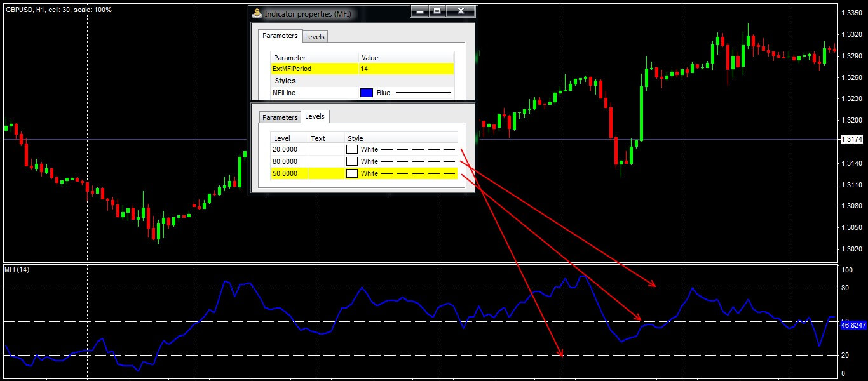Image resolution: width=868 pixels, height=381 pixels.
Task: Click the highlighted 50.0000 level cell
Action: coord(288,173)
